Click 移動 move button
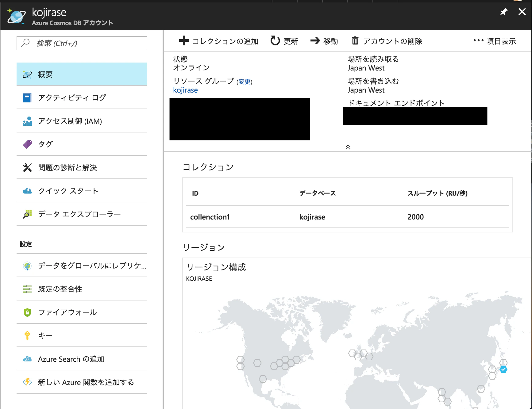 click(324, 41)
